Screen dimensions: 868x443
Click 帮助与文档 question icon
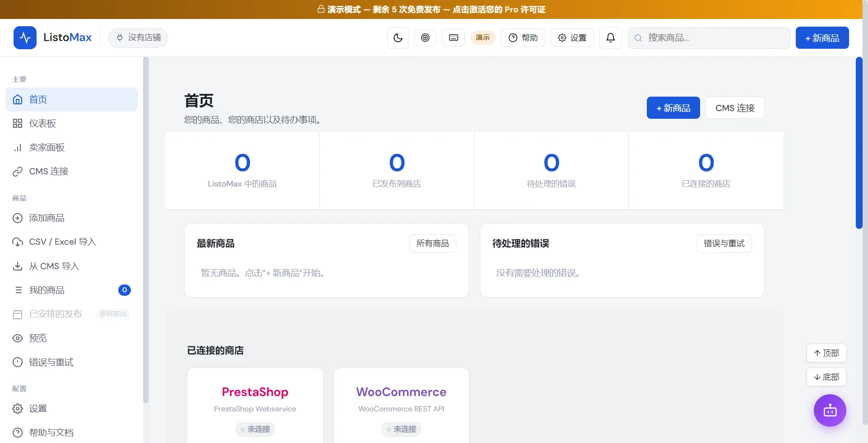18,433
